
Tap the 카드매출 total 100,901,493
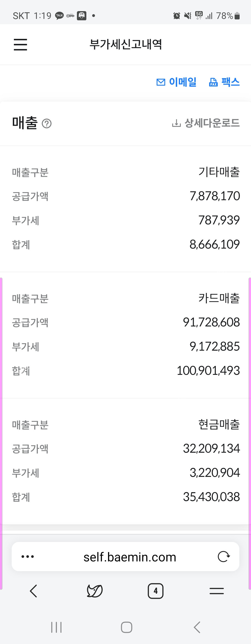click(x=208, y=371)
